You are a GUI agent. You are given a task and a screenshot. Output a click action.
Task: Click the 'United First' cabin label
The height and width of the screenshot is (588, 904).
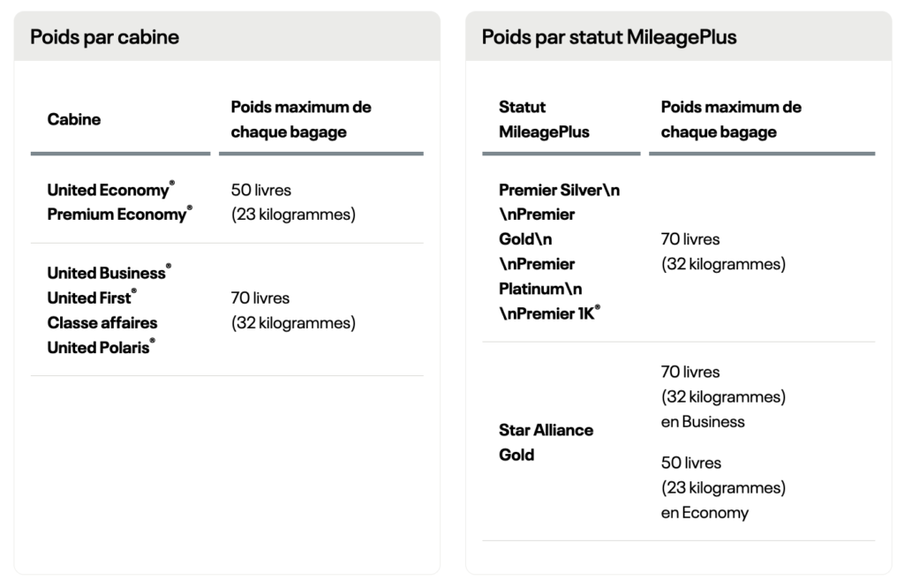[x=89, y=298]
